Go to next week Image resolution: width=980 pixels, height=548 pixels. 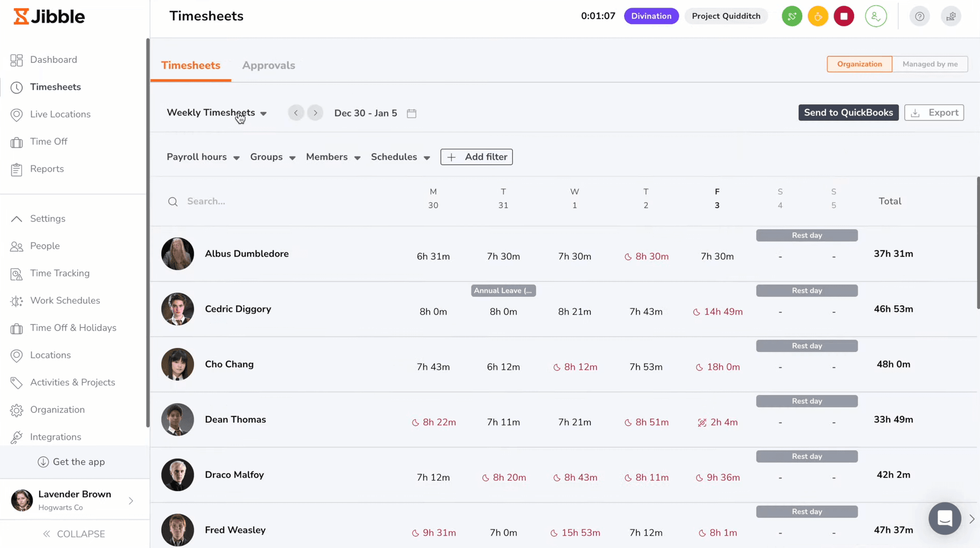[x=315, y=113]
